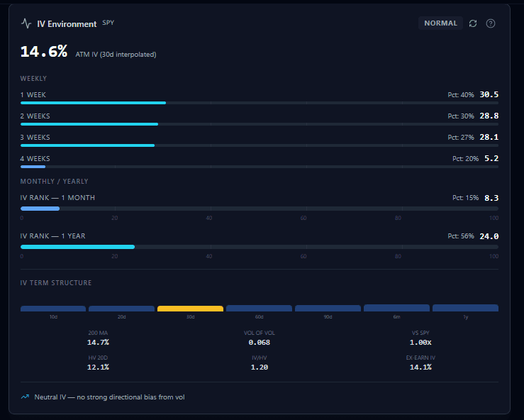
Task: Click the 200 MA value 14.7%
Action: click(98, 343)
